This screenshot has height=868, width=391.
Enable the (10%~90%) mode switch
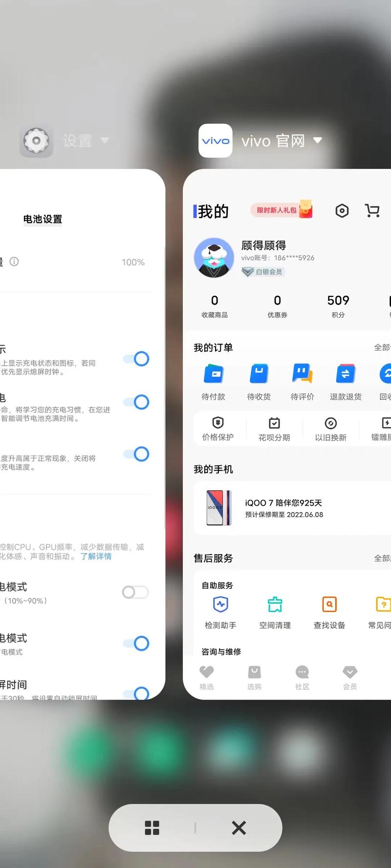[135, 592]
